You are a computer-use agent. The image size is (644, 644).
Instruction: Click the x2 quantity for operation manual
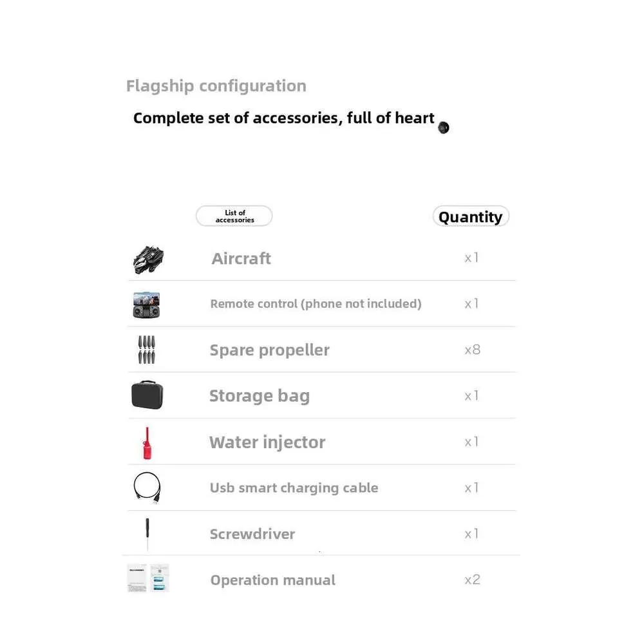473,580
